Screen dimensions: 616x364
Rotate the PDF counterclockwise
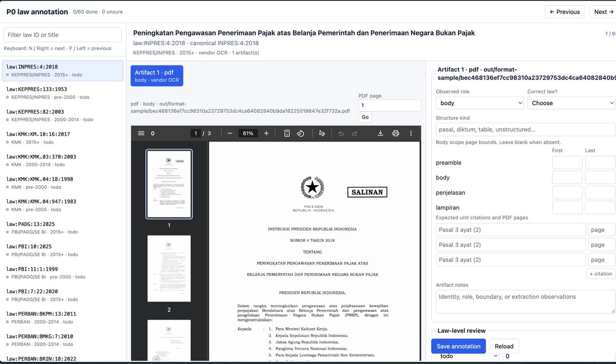pos(301,133)
